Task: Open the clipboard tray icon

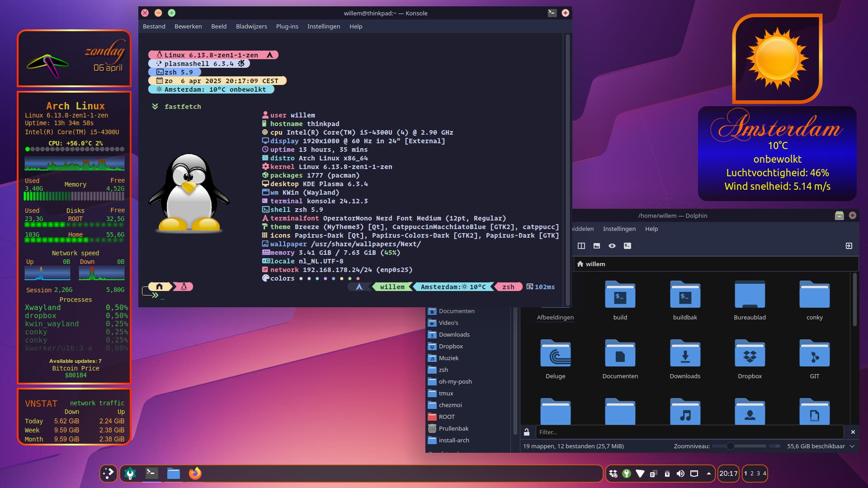Action: (653, 474)
